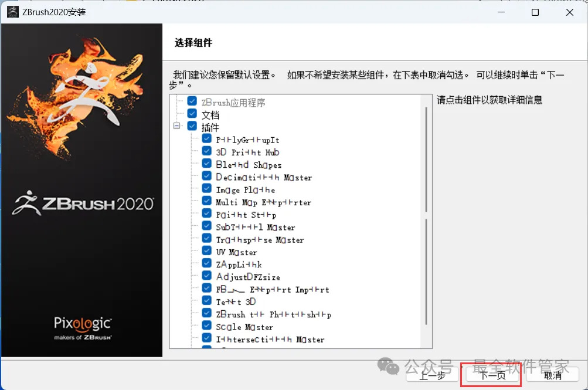This screenshot has height=390, width=588.
Task: Toggle the Blend Shapes plugin checkbox
Action: [206, 163]
